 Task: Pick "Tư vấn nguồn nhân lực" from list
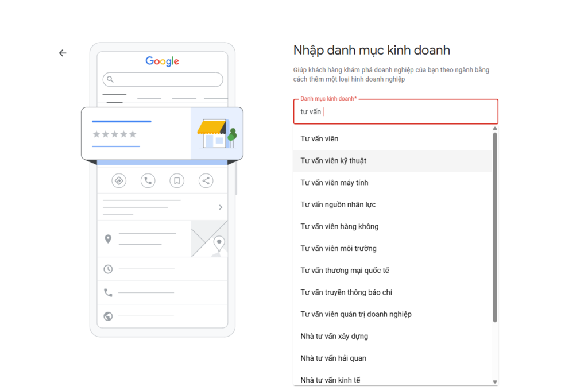[x=338, y=204]
